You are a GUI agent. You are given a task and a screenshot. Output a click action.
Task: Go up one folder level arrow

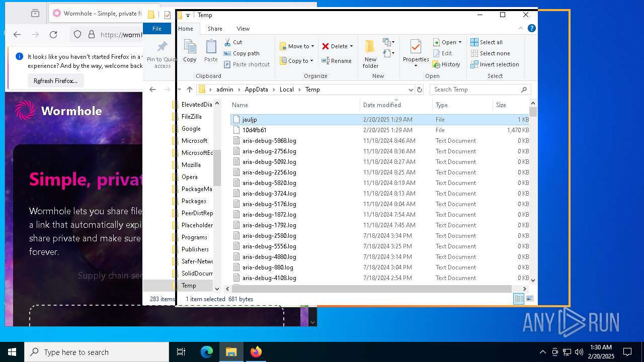pos(189,89)
